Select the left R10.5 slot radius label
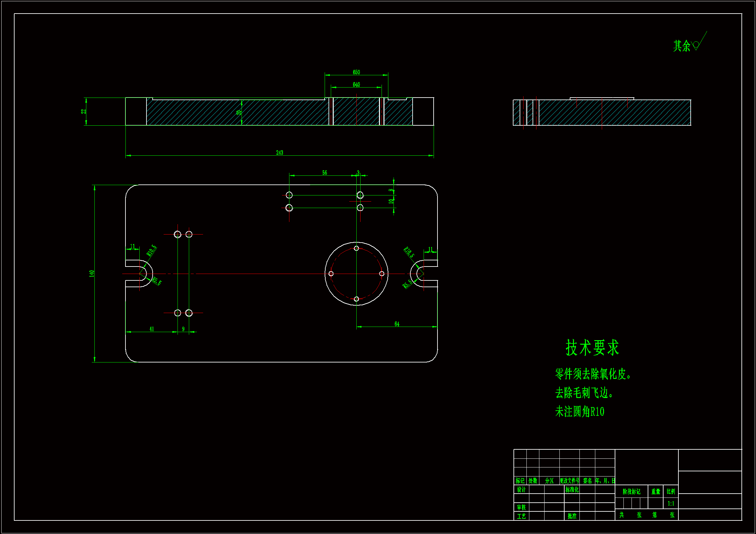This screenshot has height=534, width=756. click(x=151, y=251)
